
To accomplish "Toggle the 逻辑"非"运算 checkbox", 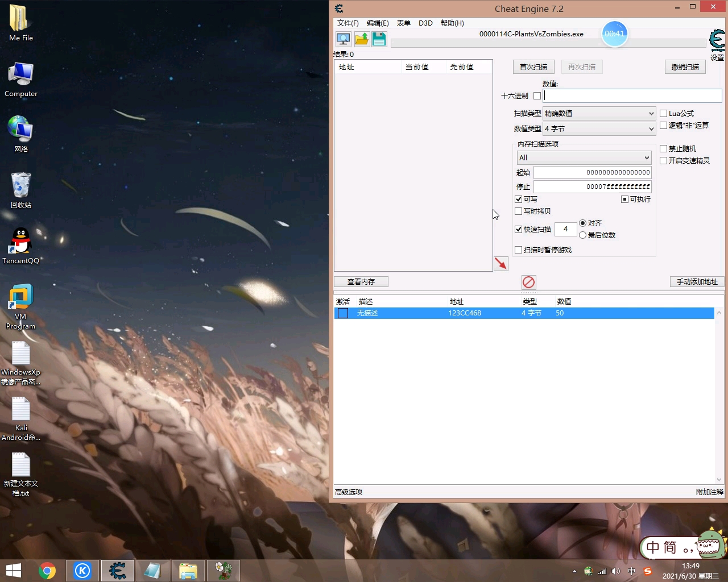I will click(x=663, y=126).
